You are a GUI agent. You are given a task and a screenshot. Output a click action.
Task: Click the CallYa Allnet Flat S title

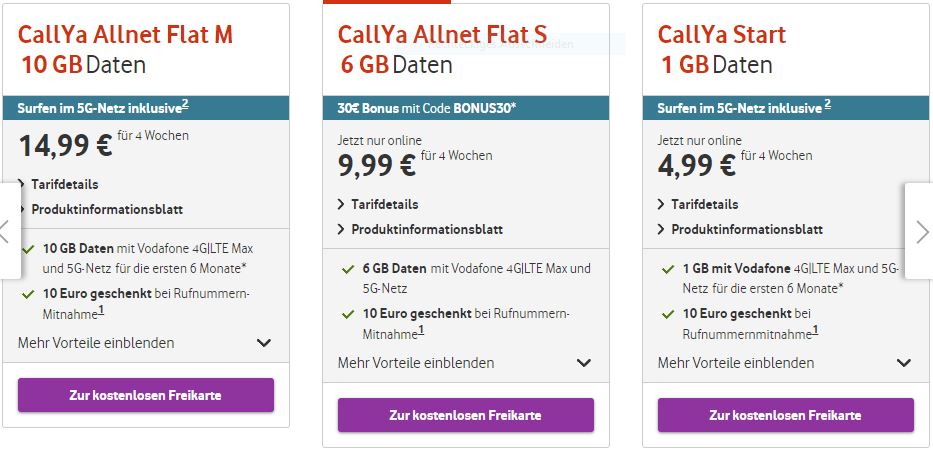[442, 35]
